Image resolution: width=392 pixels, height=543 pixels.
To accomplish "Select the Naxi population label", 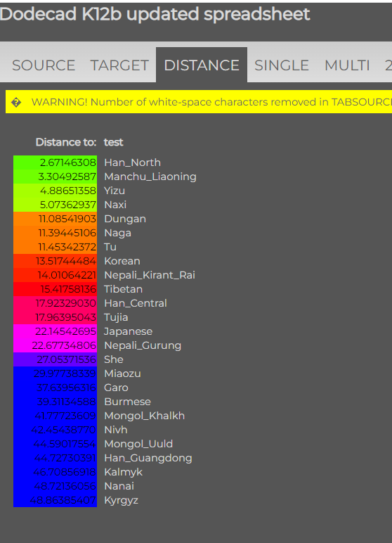I will [x=115, y=205].
